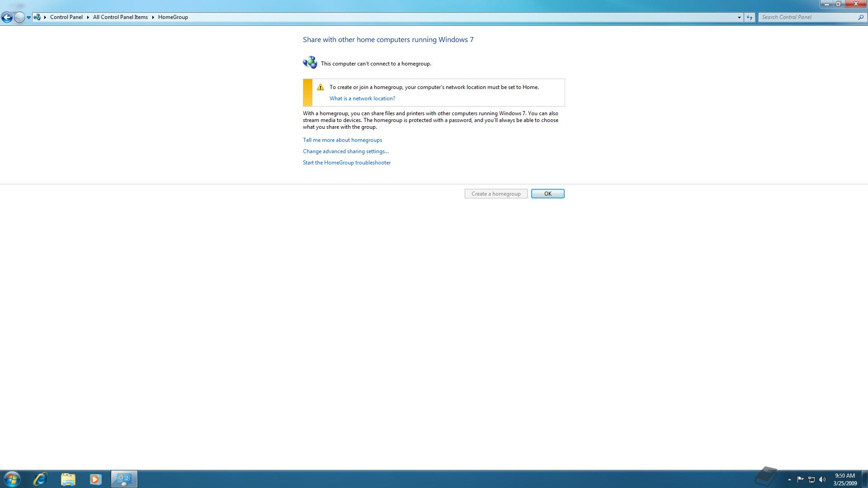The image size is (868, 488).
Task: Open Windows Explorer from the taskbar
Action: [68, 479]
